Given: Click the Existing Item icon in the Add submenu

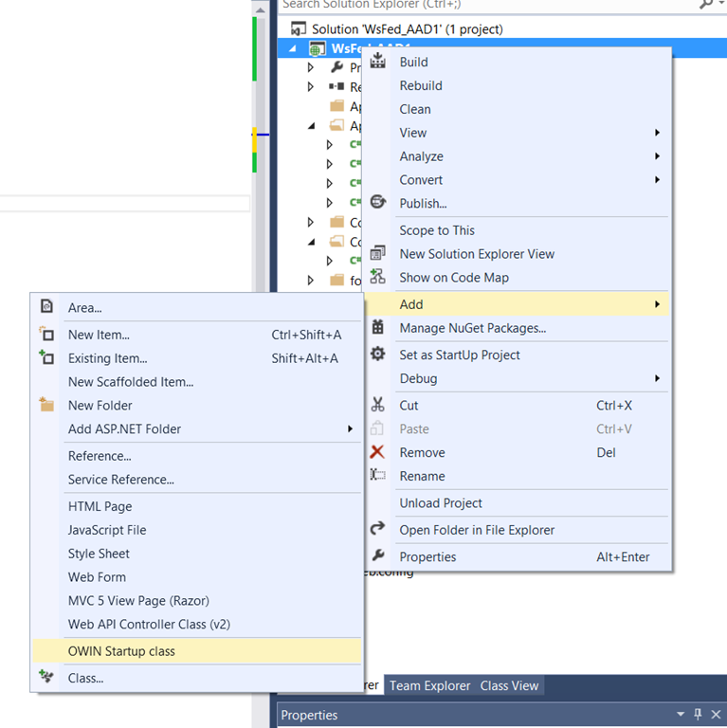Looking at the screenshot, I should [x=46, y=357].
